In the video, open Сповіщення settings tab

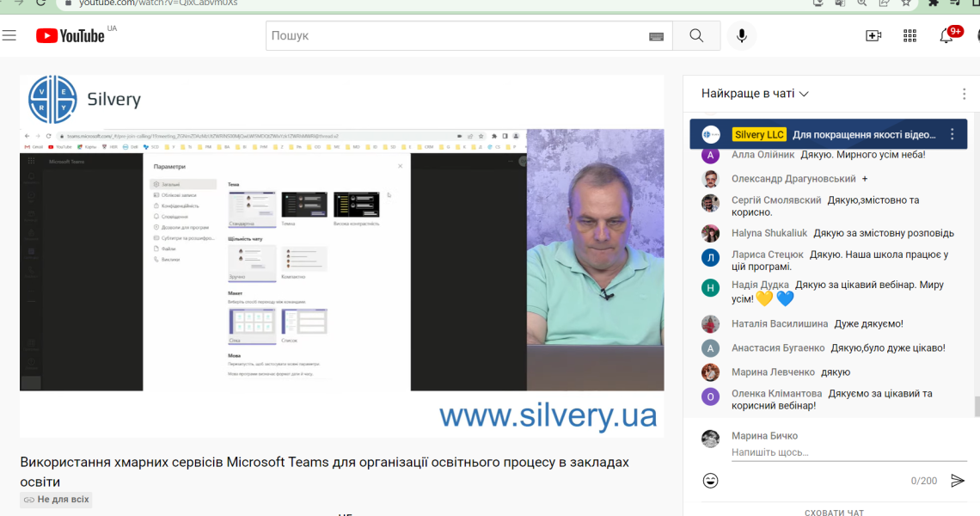[174, 217]
